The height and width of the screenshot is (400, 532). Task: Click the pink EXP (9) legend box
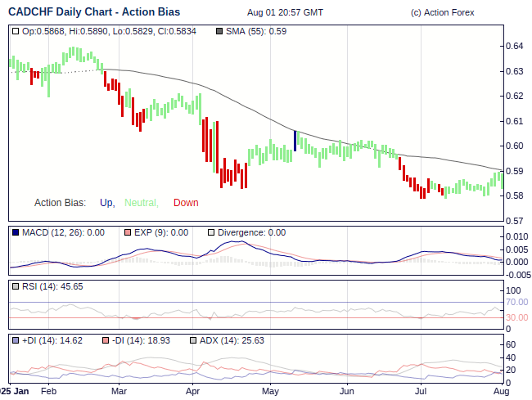pyautogui.click(x=128, y=232)
